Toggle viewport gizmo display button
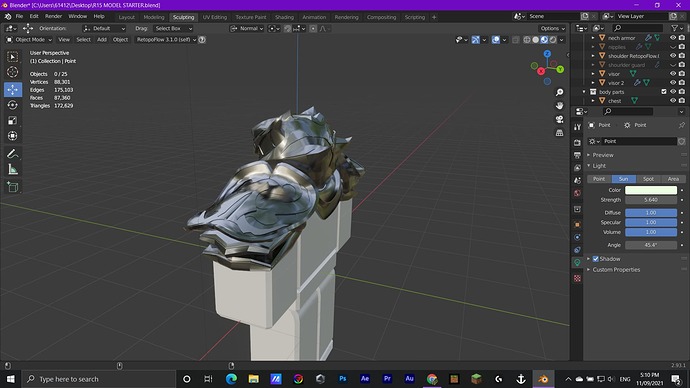 476,40
